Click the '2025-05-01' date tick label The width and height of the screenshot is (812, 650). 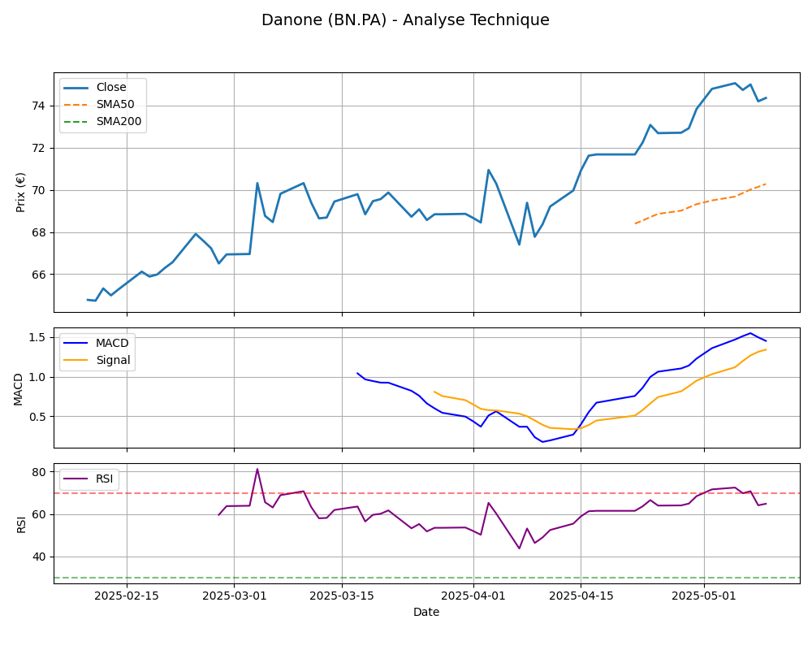(x=704, y=596)
